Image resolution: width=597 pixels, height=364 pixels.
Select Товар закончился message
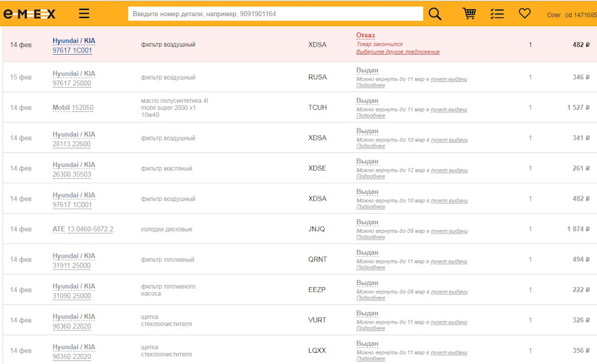[379, 44]
